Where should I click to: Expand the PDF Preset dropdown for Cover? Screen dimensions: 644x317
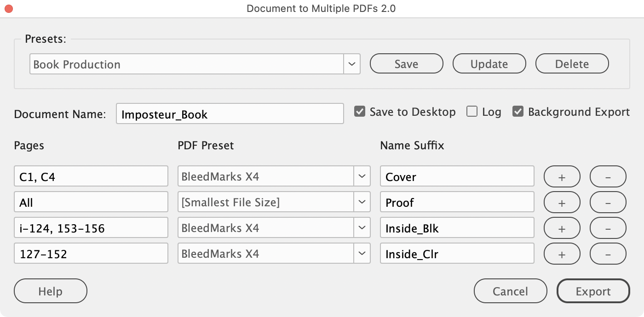362,176
